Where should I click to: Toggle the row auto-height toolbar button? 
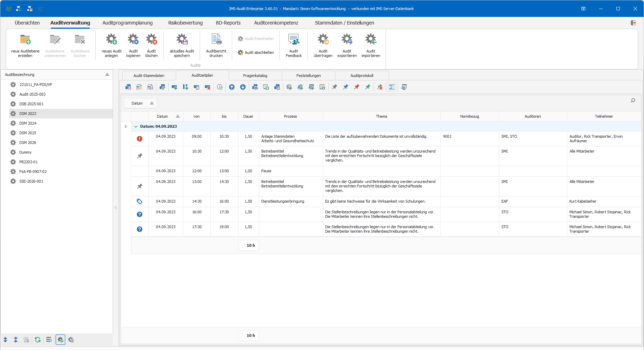(x=392, y=87)
